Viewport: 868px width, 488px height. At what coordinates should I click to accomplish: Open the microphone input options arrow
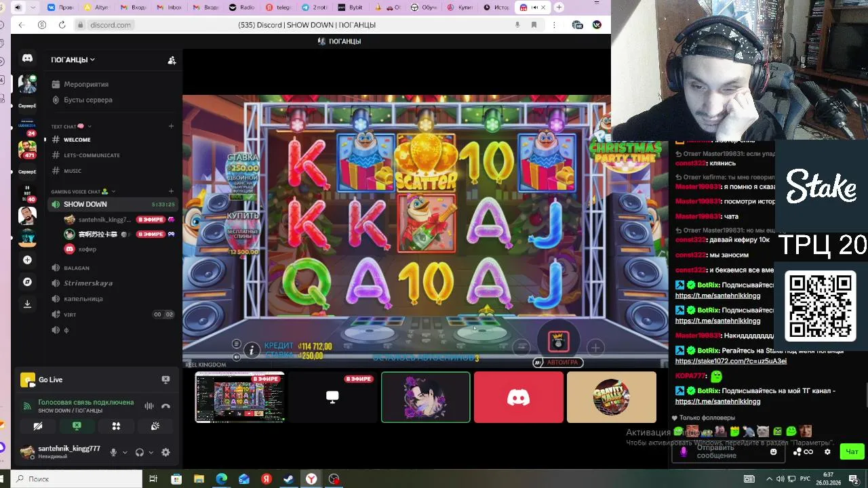tap(124, 452)
